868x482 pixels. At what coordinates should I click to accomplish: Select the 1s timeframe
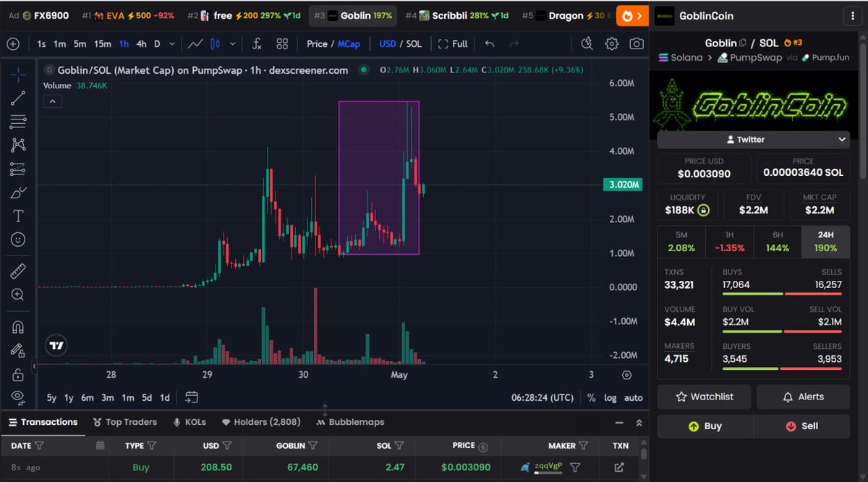coord(42,43)
